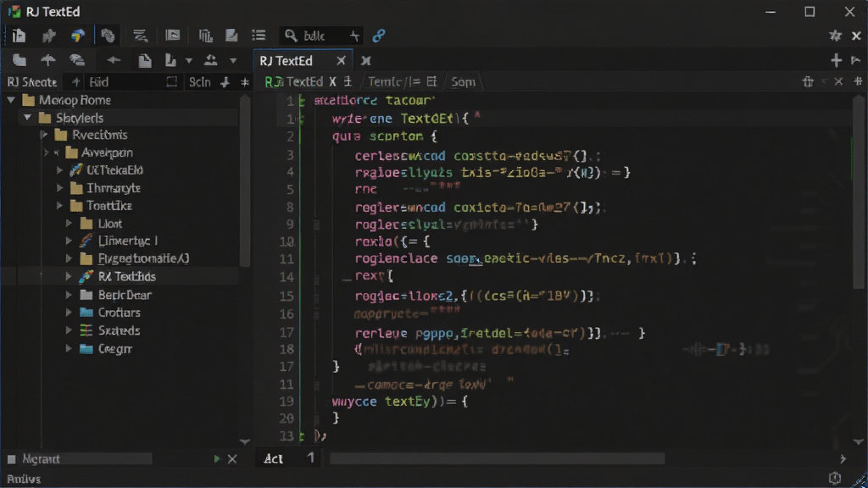This screenshot has height=488, width=868.
Task: Select the Act tab at the bottom
Action: (274, 458)
